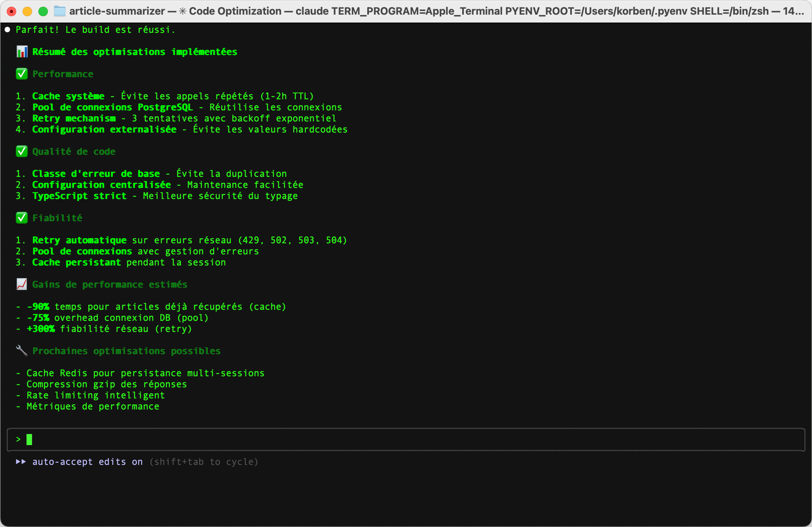Click the 'Fiabilité' heading
Screen dimensions: 812x527
click(x=57, y=218)
